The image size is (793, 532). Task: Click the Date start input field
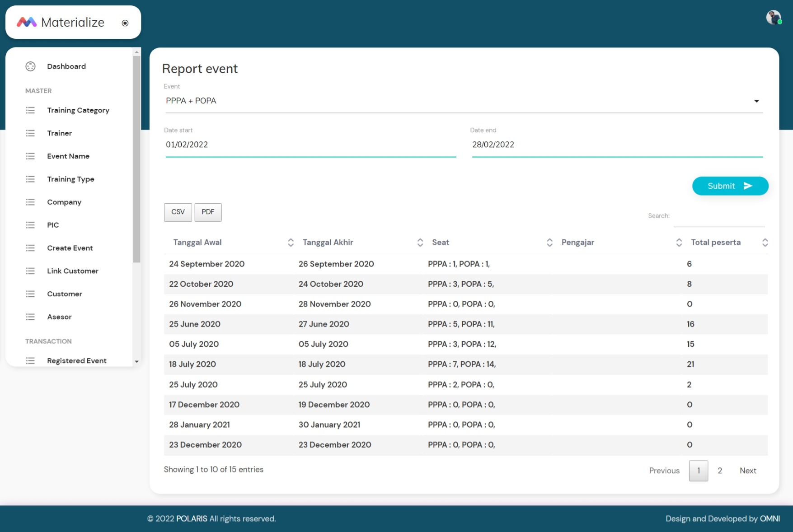310,145
